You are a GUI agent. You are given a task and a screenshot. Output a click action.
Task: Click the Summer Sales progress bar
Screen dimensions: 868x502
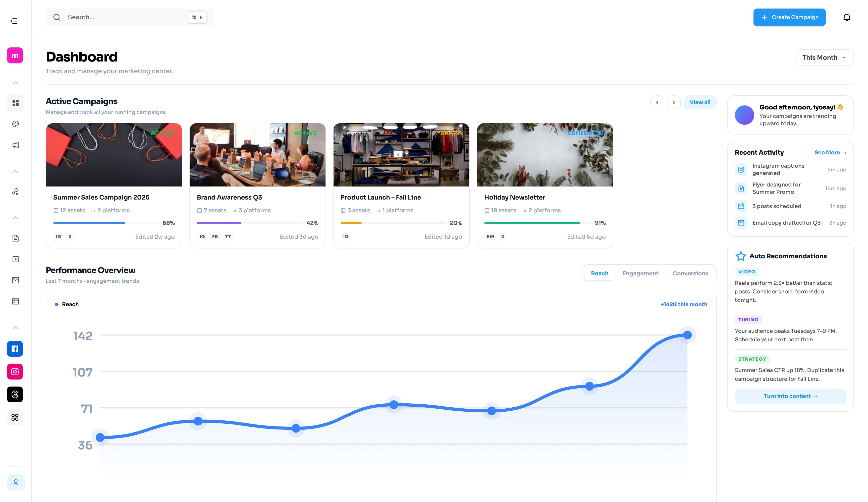tap(106, 223)
